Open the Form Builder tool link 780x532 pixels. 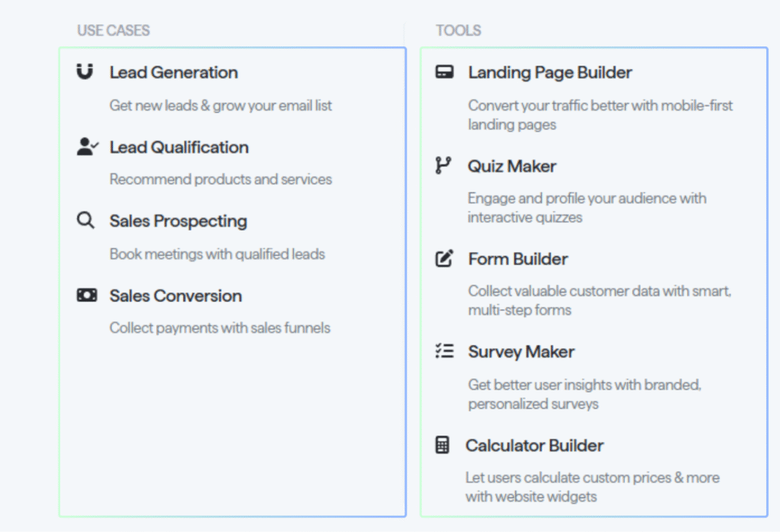point(518,259)
